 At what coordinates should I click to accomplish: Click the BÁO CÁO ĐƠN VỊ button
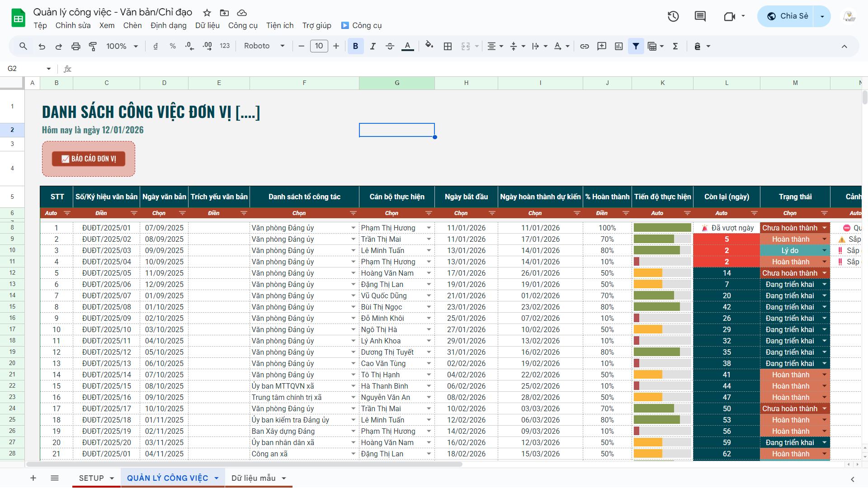(x=89, y=159)
